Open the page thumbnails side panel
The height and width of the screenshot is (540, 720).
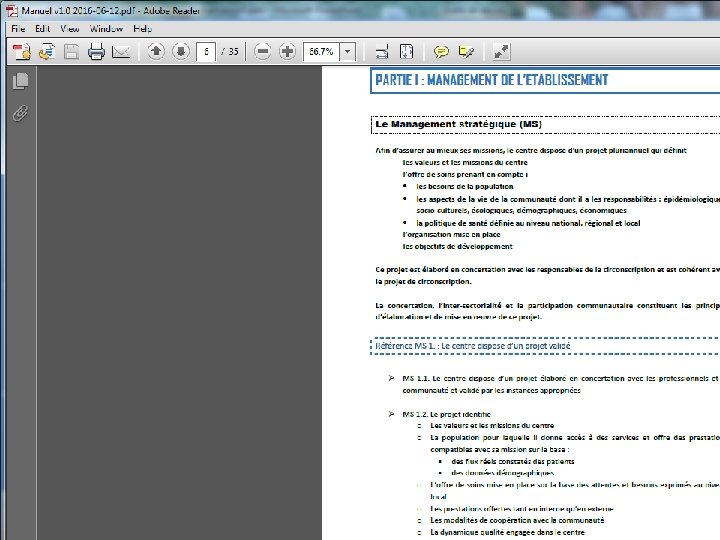click(21, 81)
